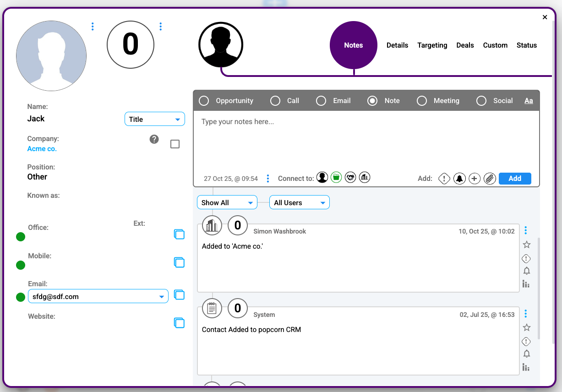
Task: Select the Opportunity radio button
Action: (x=203, y=101)
